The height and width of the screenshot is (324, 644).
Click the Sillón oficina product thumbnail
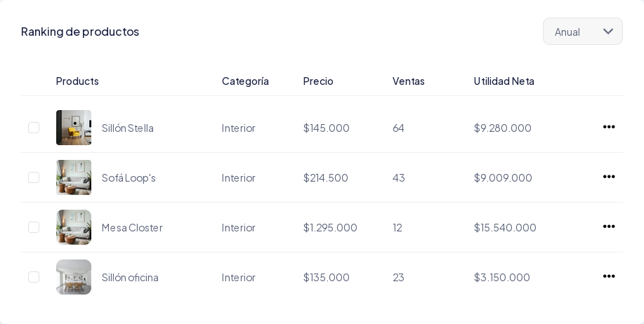coord(74,277)
